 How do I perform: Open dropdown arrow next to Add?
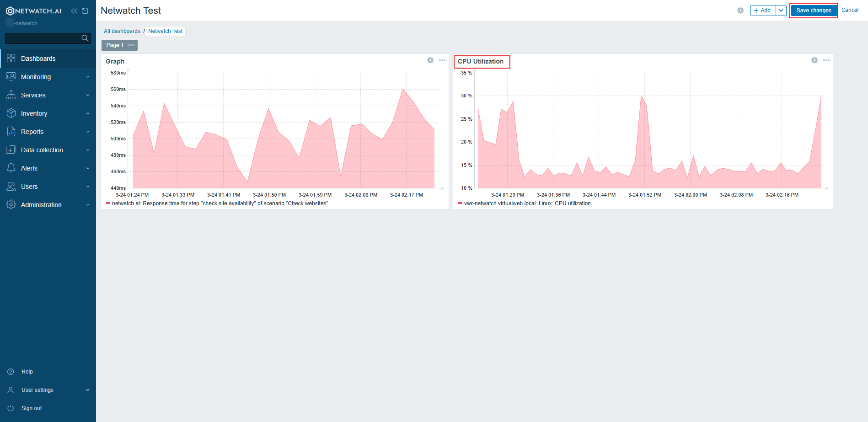click(781, 11)
